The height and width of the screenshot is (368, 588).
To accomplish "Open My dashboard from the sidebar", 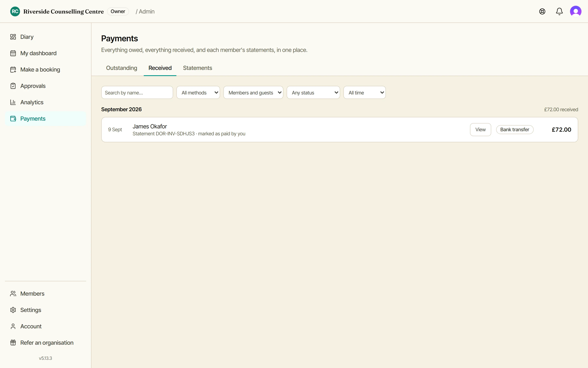I will (x=46, y=53).
